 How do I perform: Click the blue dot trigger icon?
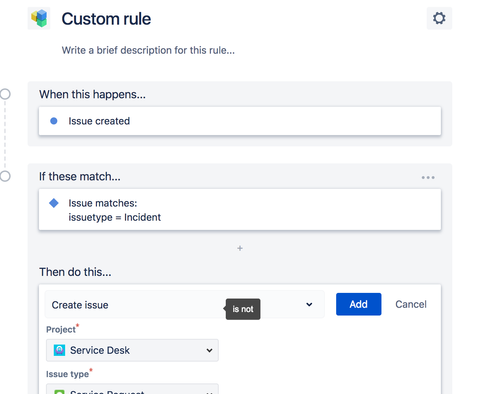[54, 121]
